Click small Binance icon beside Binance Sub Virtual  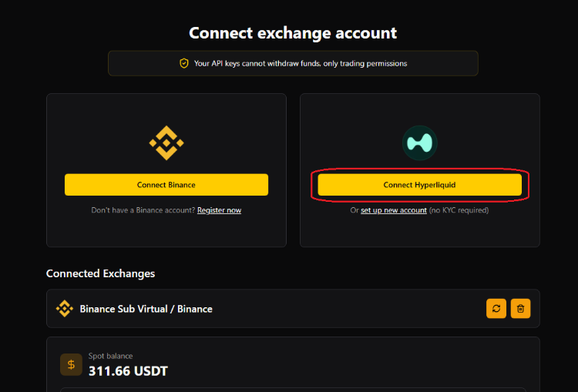[64, 309]
